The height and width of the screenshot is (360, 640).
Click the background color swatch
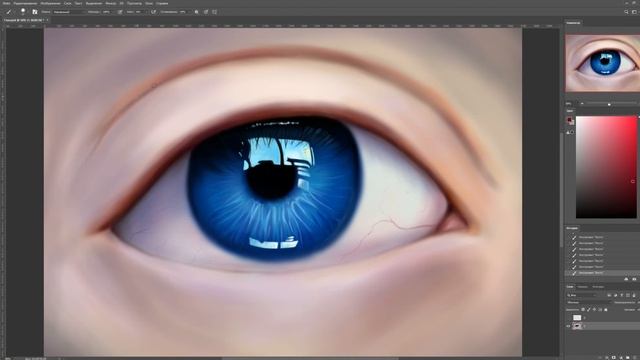572,122
